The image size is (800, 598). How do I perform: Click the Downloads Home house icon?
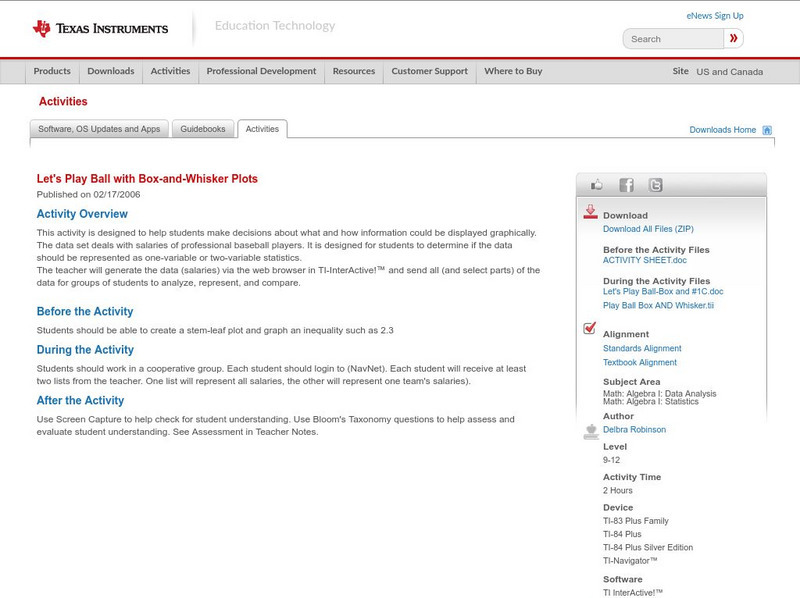coord(767,130)
